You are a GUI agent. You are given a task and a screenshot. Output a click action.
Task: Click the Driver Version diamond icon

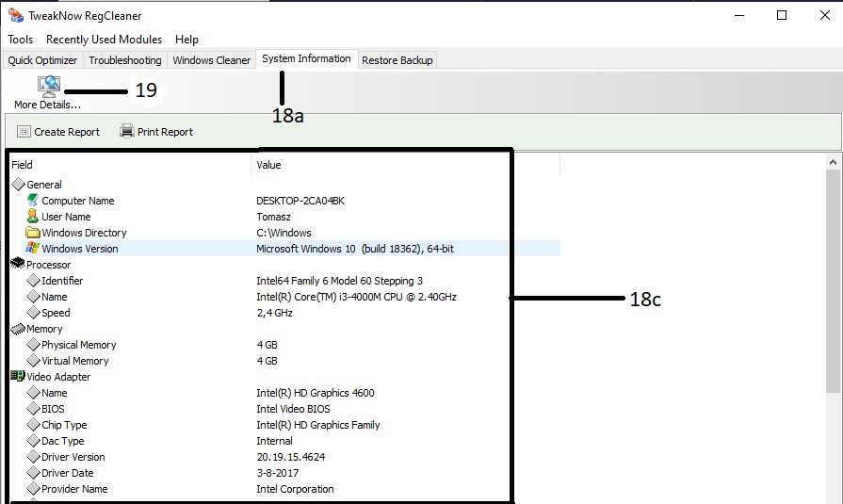click(x=33, y=457)
